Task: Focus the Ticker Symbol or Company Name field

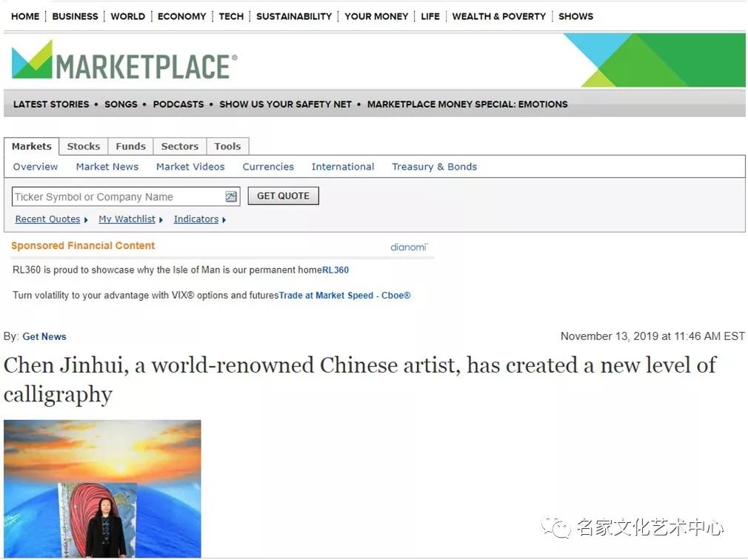Action: 126,196
